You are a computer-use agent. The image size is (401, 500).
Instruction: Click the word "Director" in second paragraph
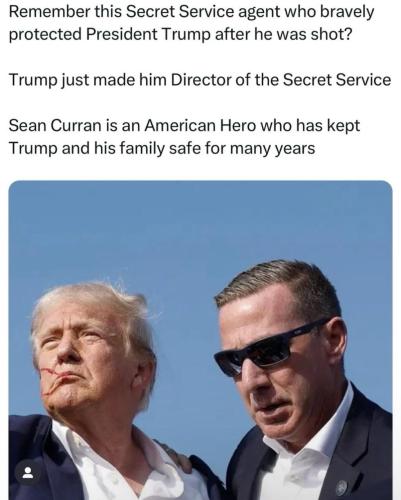[x=201, y=80]
